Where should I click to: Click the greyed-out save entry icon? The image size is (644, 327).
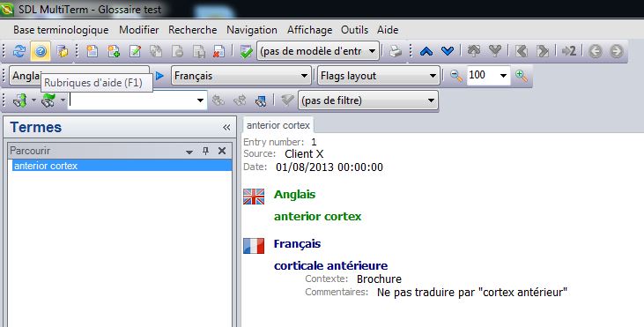199,51
